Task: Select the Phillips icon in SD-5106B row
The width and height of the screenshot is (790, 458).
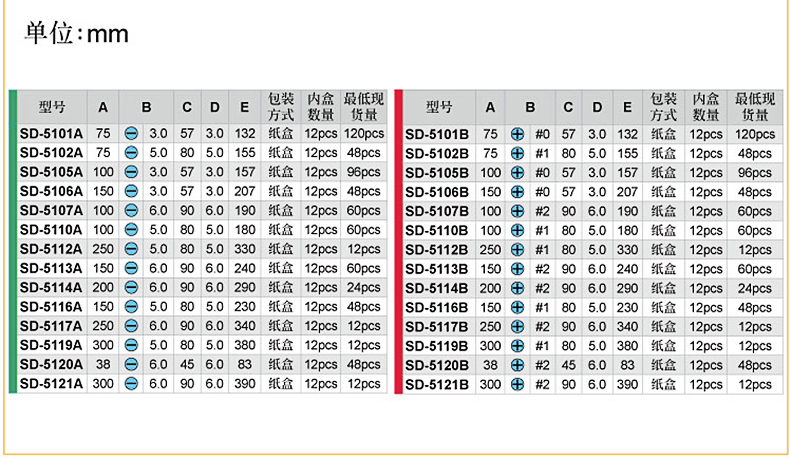Action: (517, 192)
